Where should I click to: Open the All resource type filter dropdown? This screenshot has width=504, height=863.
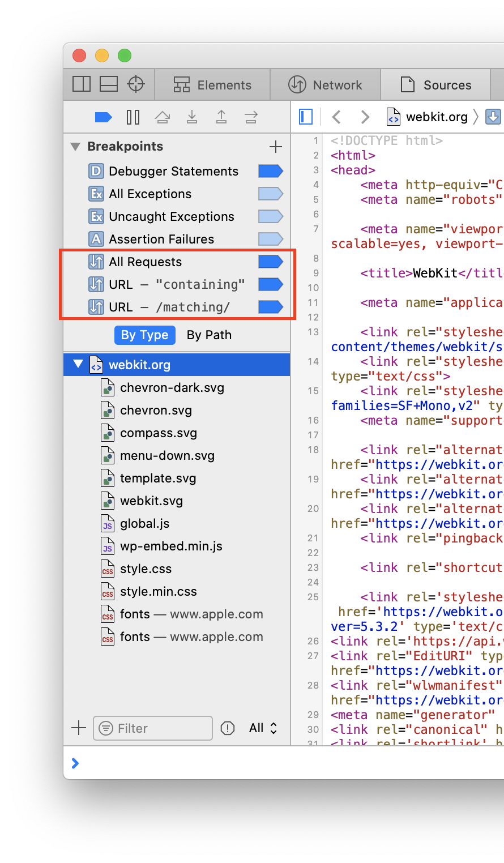pos(263,728)
